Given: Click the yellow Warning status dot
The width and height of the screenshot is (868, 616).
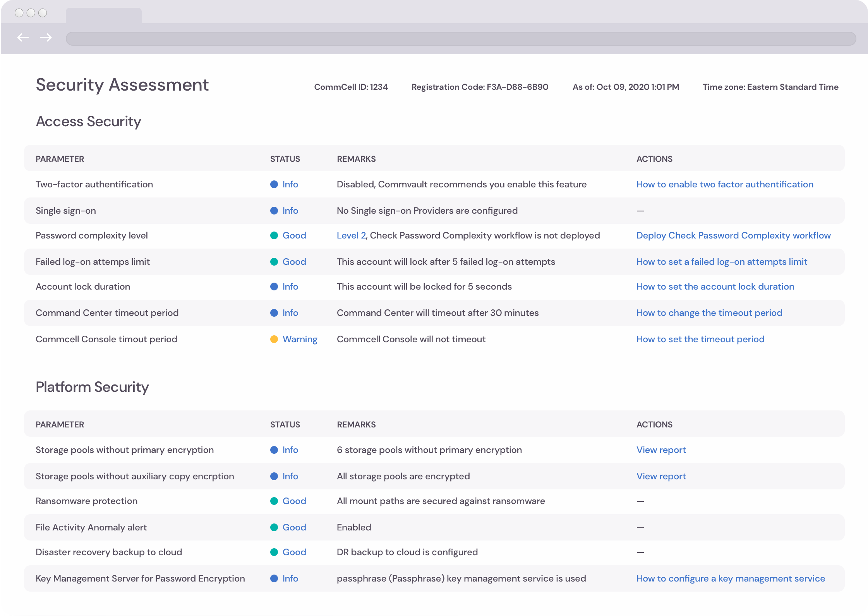Looking at the screenshot, I should click(x=274, y=339).
